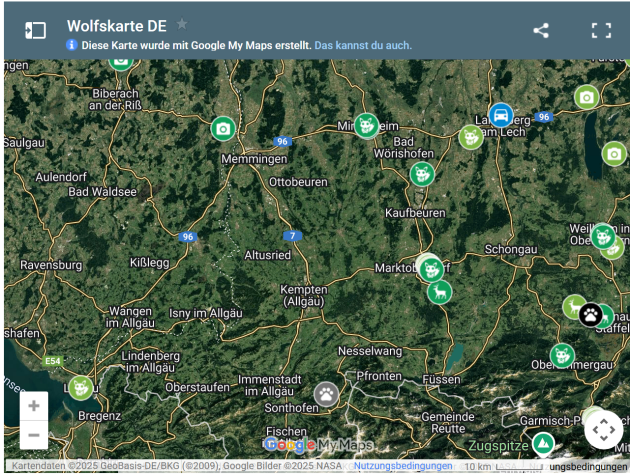
Task: Click the black paw print marker
Action: [x=591, y=315]
